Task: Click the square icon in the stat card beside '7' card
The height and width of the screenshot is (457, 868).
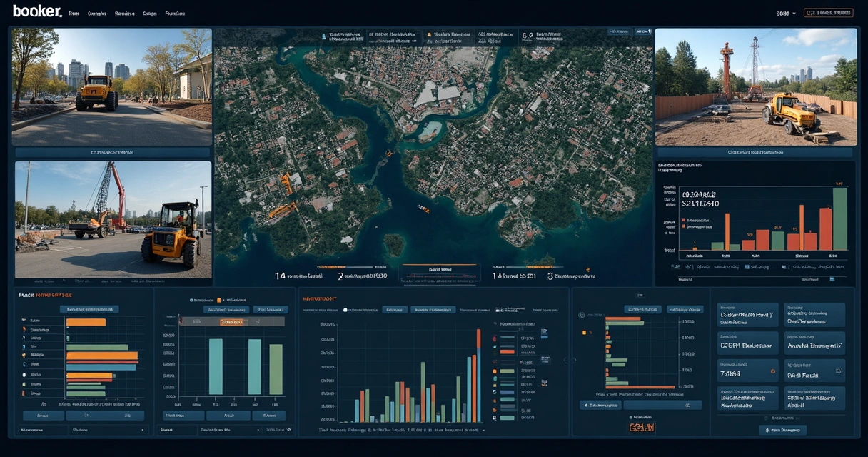Action: [x=839, y=370]
